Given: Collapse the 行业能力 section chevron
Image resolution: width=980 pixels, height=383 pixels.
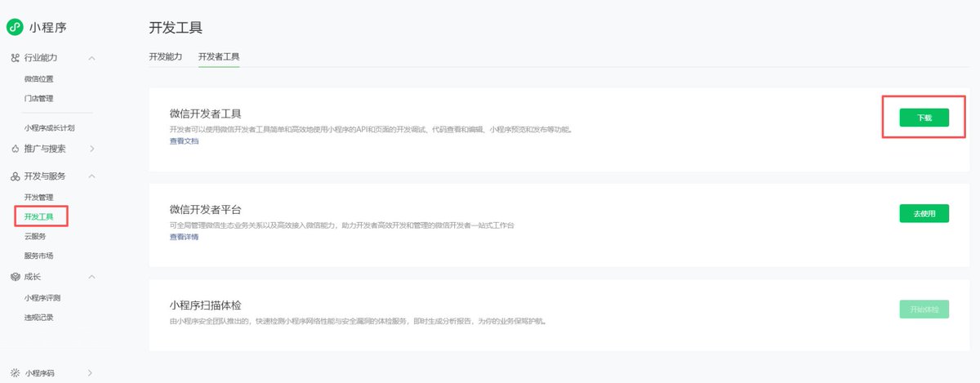Looking at the screenshot, I should pos(91,58).
